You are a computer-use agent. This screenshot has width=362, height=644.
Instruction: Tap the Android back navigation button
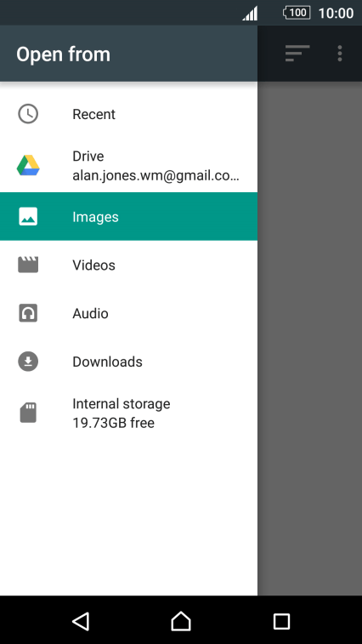(81, 620)
